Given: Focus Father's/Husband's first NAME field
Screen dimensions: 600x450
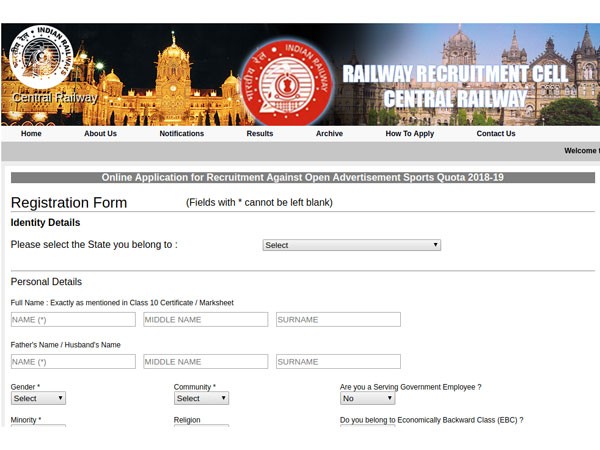Looking at the screenshot, I should (73, 362).
